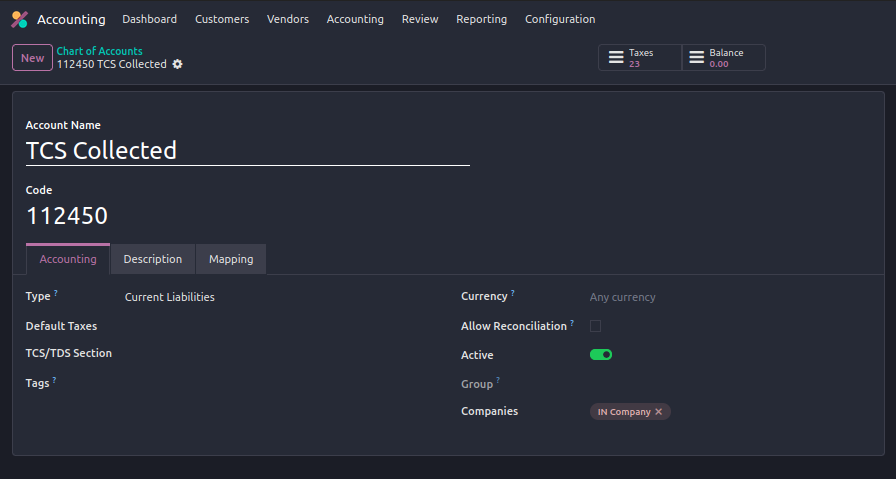Switch to the Mapping tab
This screenshot has height=479, width=896.
231,259
